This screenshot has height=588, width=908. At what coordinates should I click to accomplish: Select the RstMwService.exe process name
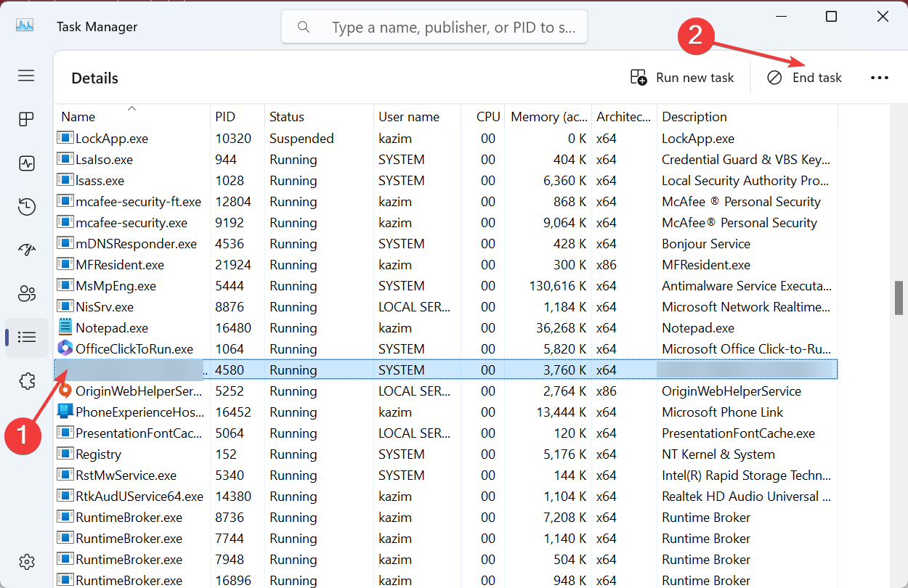tap(126, 475)
